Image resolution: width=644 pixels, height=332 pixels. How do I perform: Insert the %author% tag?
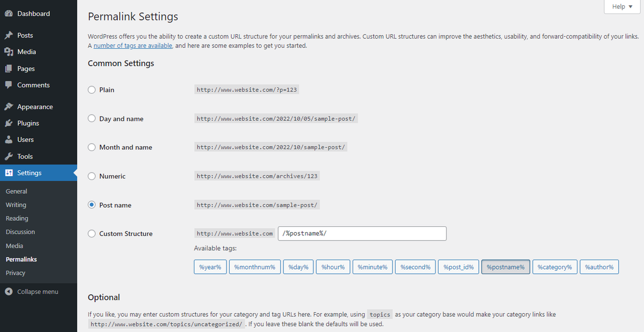tap(599, 267)
